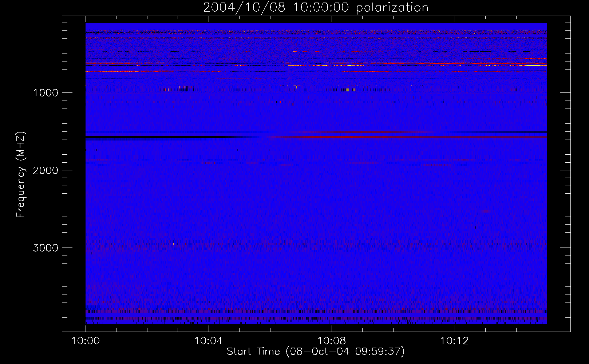Screen dimensions: 589x364
Task: Click the 'Start Time (08-Oct-04 09:59:37)' label
Action: point(316,352)
